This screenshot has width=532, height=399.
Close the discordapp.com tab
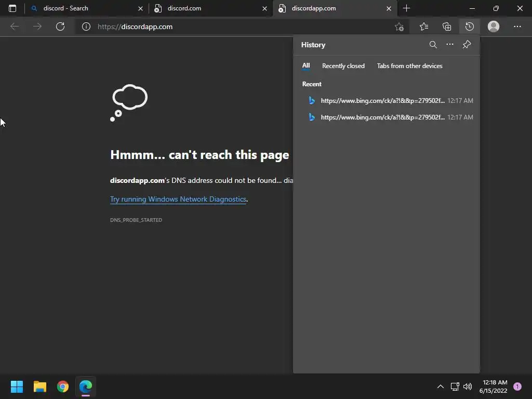[389, 8]
